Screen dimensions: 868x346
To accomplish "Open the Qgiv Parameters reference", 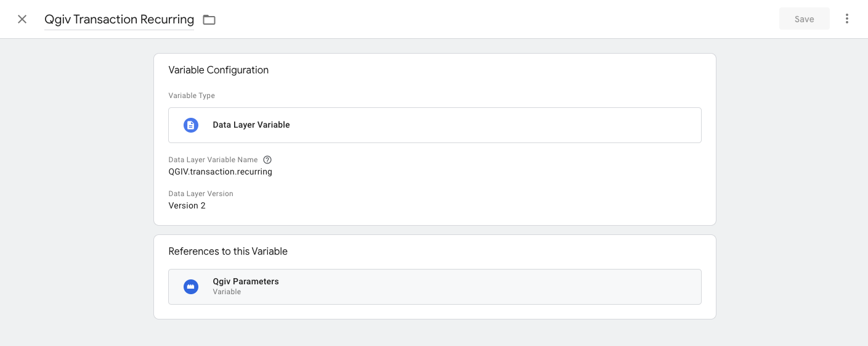I will pos(435,287).
